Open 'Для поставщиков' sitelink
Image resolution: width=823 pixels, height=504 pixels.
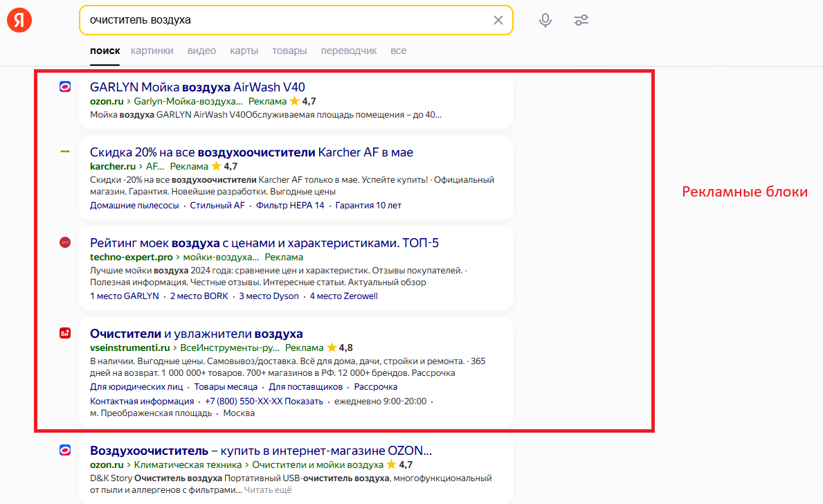[x=305, y=387]
